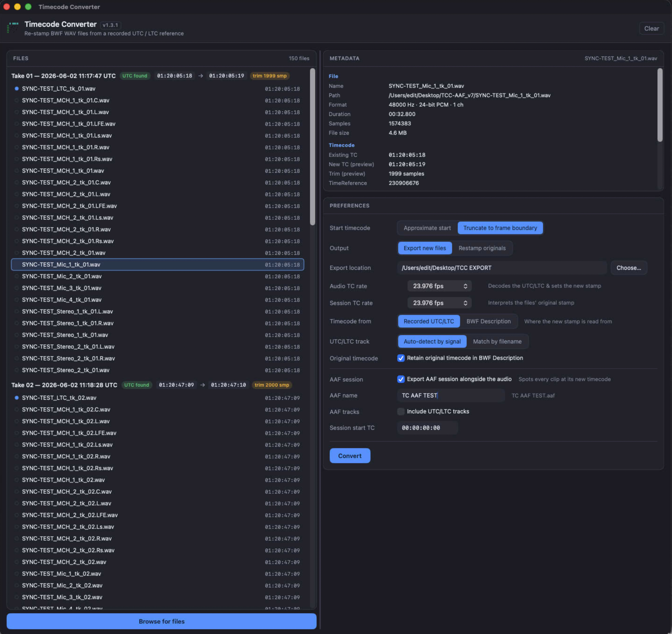
Task: Select Approximate start option
Action: (427, 228)
